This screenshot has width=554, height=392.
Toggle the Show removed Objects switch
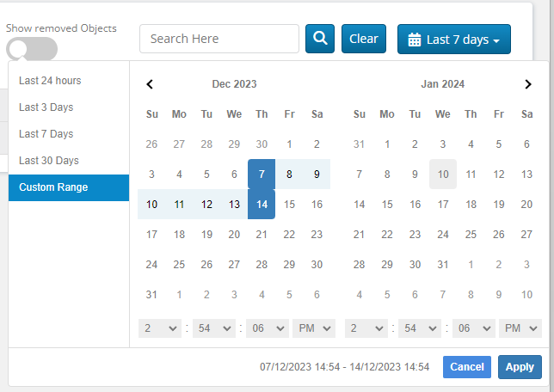tap(32, 50)
